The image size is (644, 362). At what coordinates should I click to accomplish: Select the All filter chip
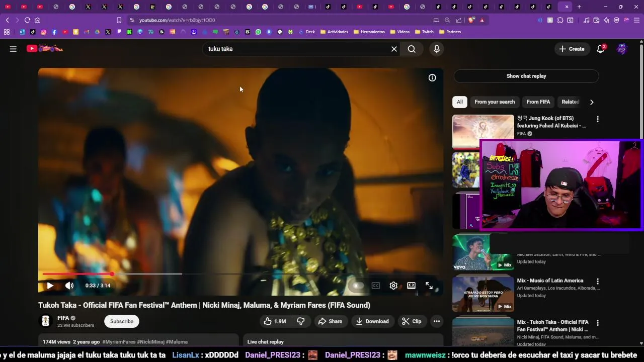[x=460, y=102]
